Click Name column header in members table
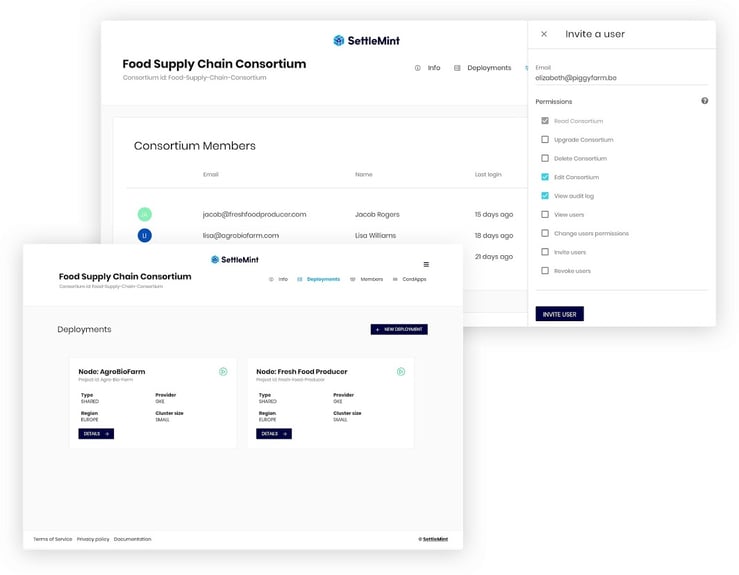 pyautogui.click(x=364, y=174)
